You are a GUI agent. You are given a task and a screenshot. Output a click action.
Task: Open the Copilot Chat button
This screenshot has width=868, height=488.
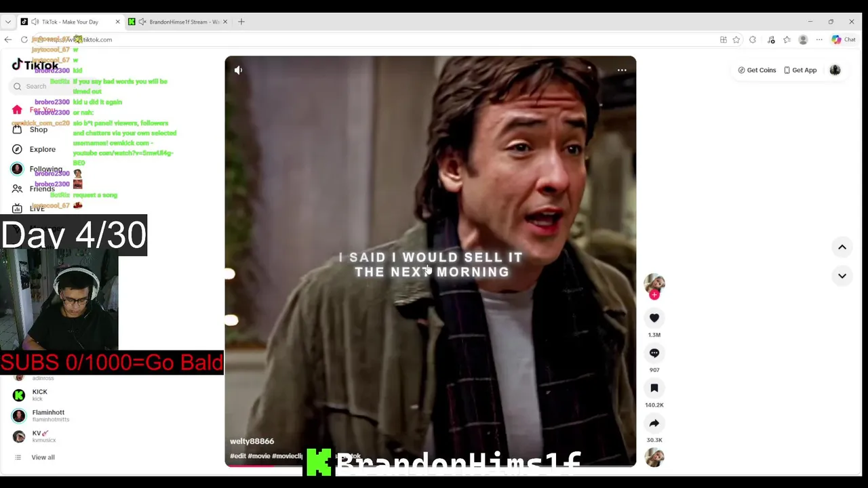844,40
